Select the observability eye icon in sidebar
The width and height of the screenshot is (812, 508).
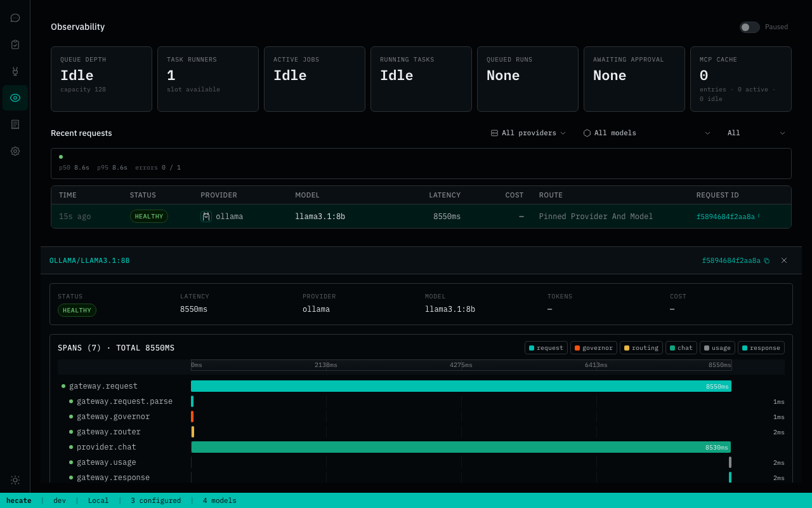[x=15, y=98]
